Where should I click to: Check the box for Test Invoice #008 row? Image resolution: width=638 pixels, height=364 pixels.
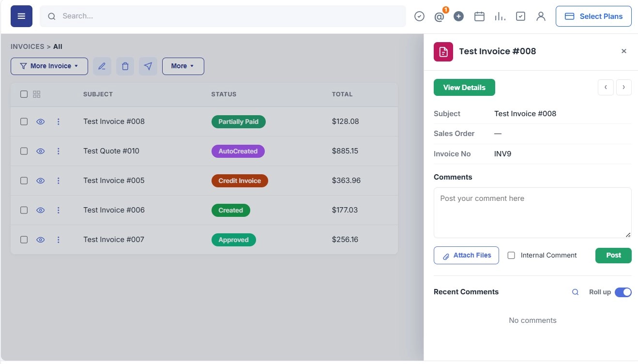24,122
